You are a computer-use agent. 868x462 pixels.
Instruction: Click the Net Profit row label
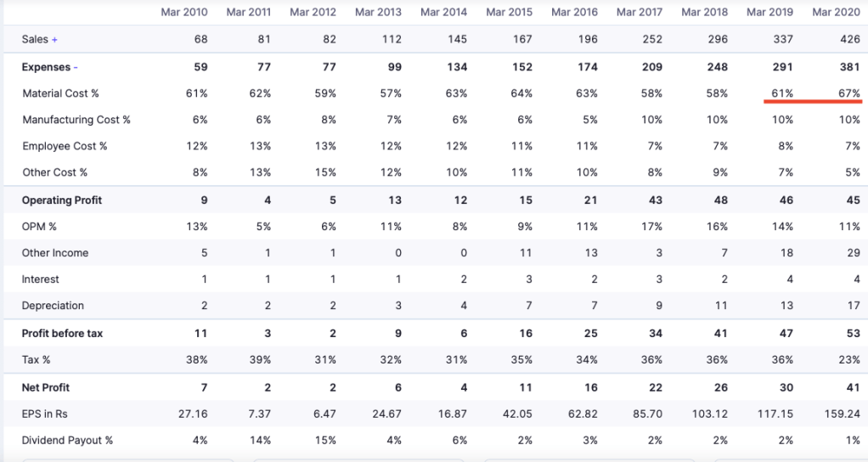(46, 388)
